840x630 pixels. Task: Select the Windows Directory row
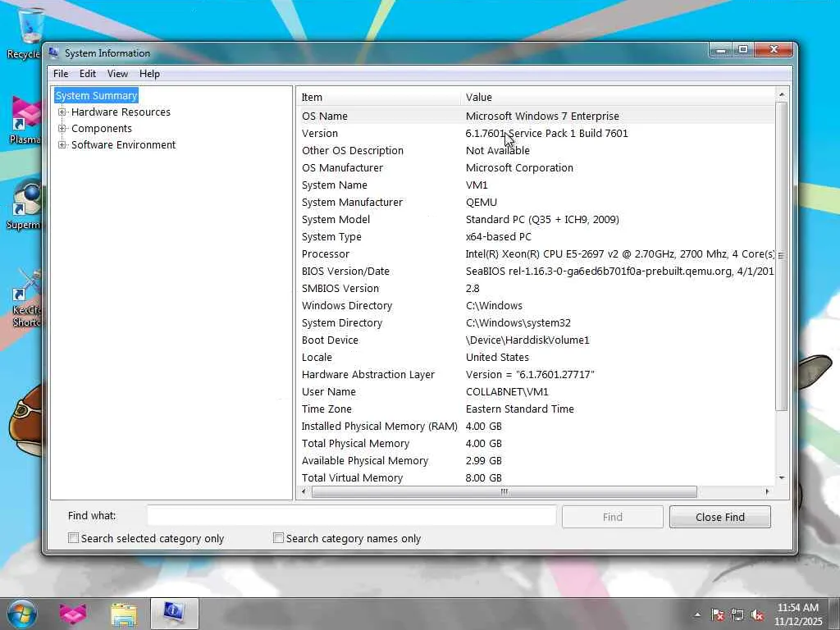pos(536,305)
